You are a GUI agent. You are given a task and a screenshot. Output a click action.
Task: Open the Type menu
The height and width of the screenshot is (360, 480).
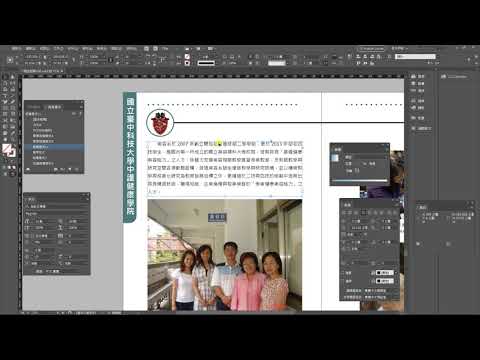[58, 49]
